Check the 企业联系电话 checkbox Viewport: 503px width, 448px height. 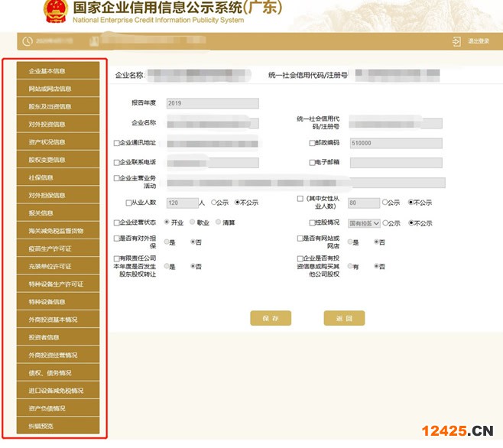[x=117, y=162]
